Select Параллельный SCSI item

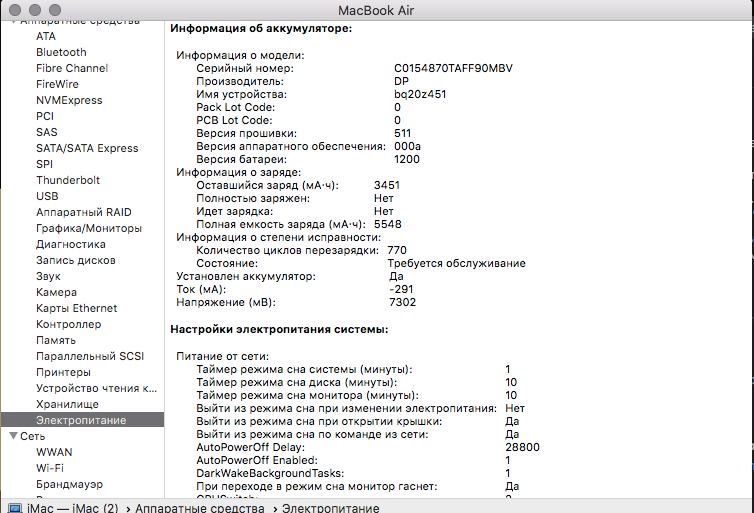90,356
